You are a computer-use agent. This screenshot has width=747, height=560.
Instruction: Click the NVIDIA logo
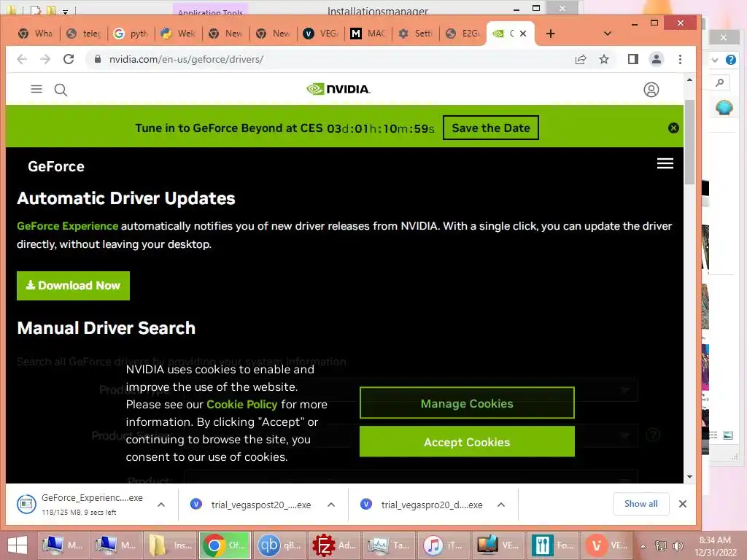point(338,89)
